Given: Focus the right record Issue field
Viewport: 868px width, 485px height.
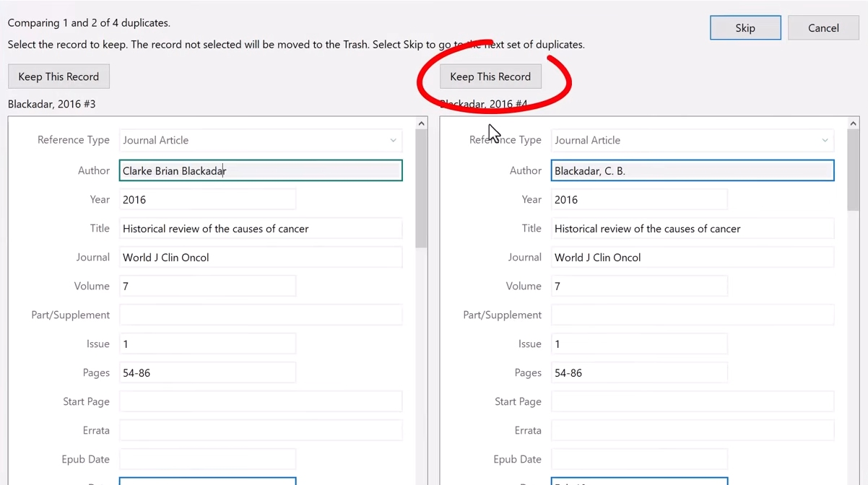Looking at the screenshot, I should click(638, 344).
